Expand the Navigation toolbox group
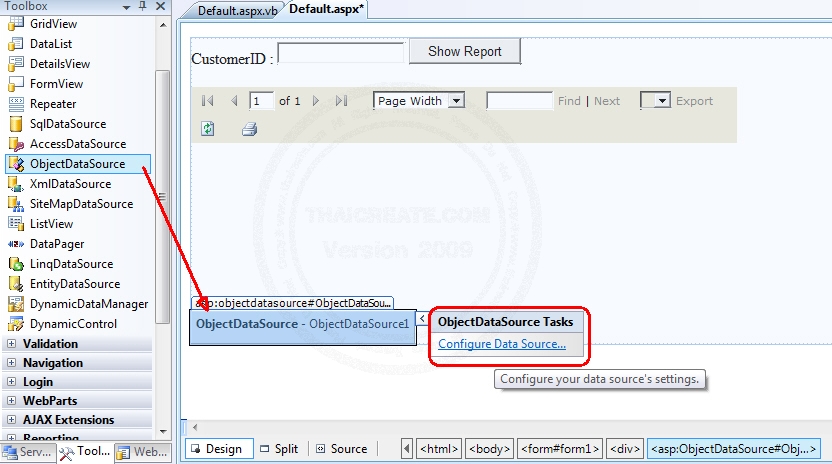The image size is (832, 464). tap(11, 363)
